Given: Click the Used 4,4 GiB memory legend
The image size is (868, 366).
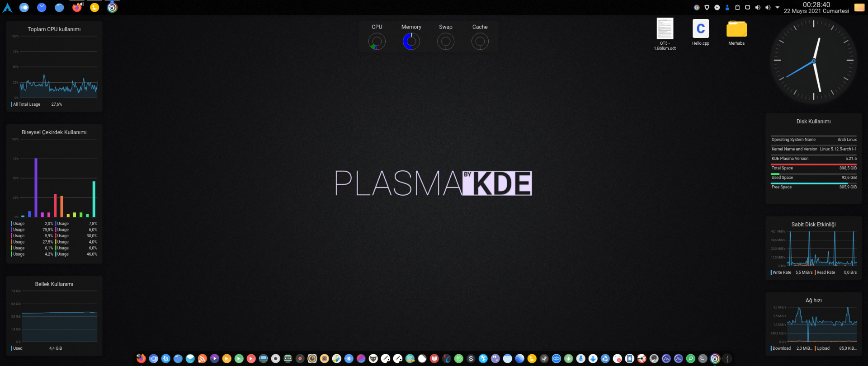Looking at the screenshot, I should point(37,348).
